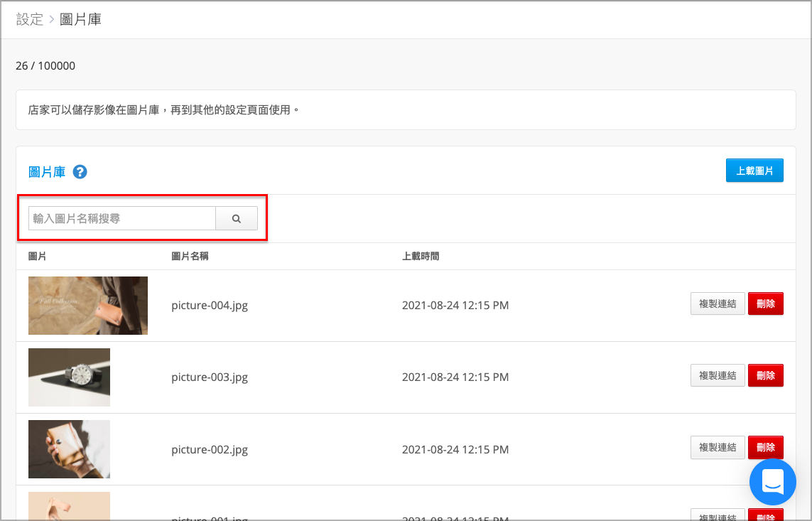Click upload time of picture-004.jpg
The height and width of the screenshot is (521, 812).
point(455,306)
